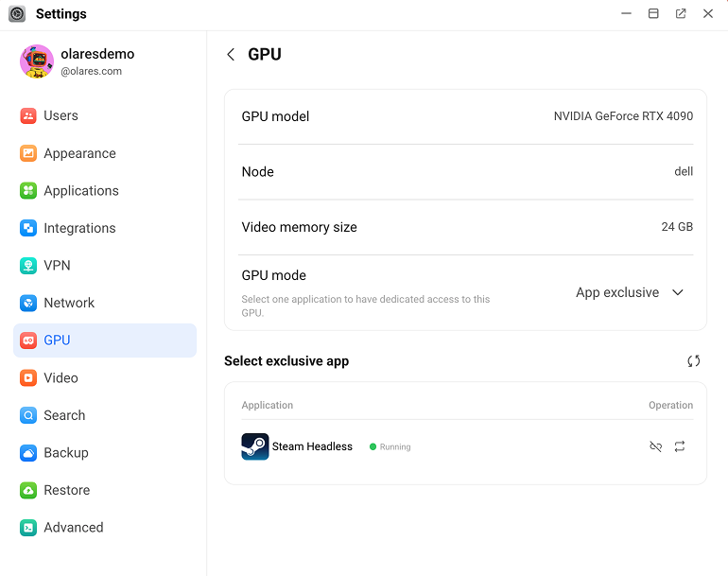Refresh the exclusive app list

(x=694, y=361)
